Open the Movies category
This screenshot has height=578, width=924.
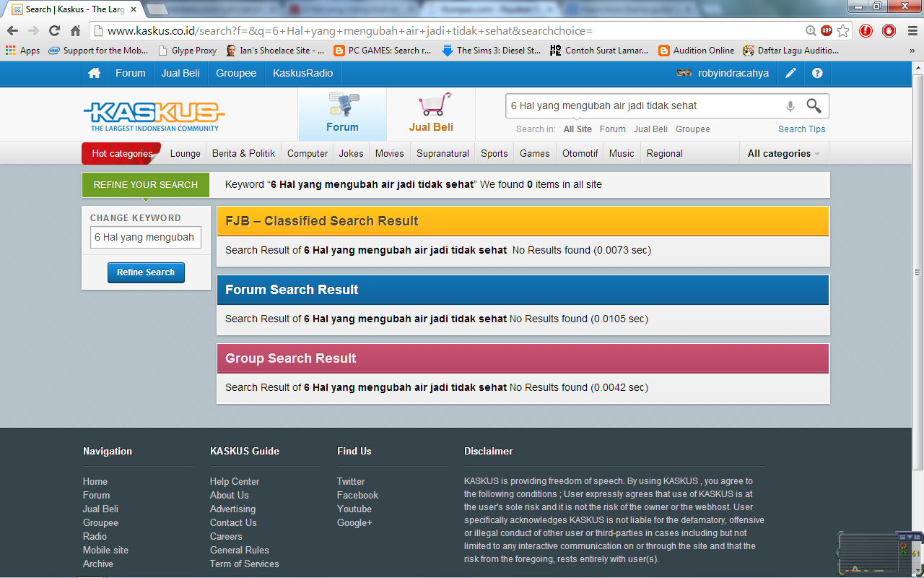[390, 153]
